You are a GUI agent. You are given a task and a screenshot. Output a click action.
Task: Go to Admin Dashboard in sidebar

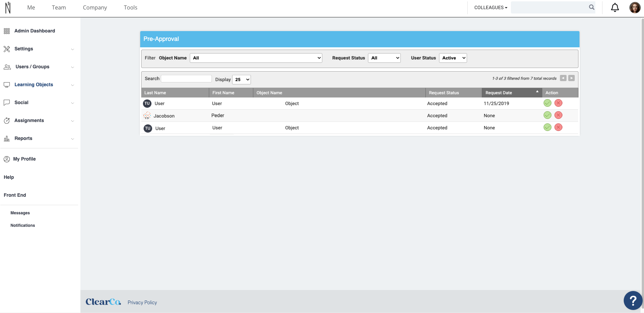pos(34,31)
